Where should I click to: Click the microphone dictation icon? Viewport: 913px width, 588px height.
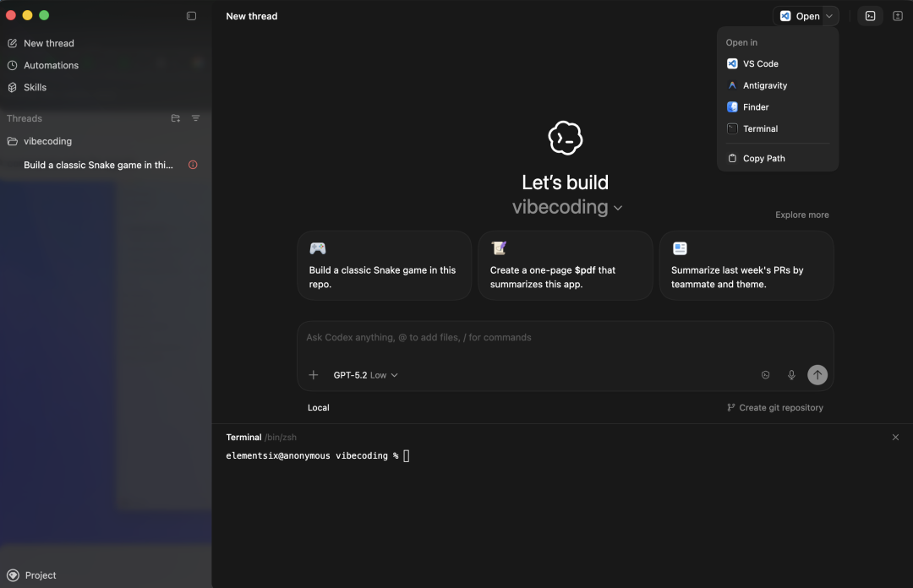pyautogui.click(x=791, y=375)
